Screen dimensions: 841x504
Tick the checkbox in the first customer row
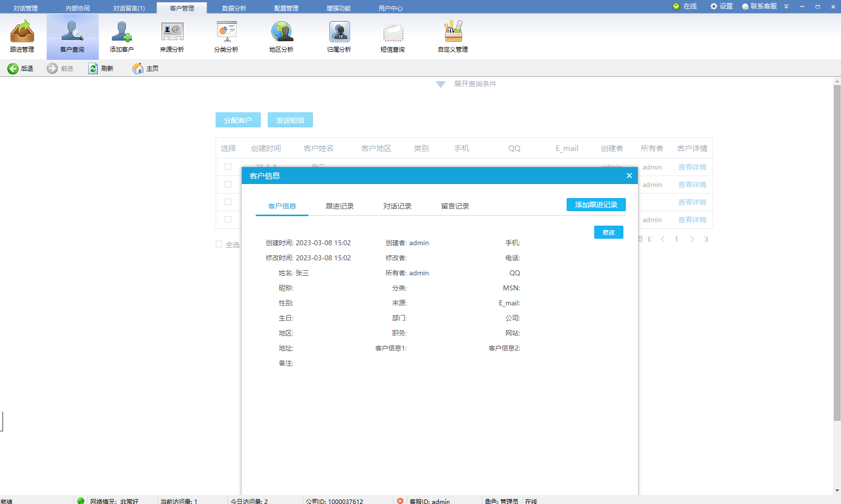[x=228, y=167]
